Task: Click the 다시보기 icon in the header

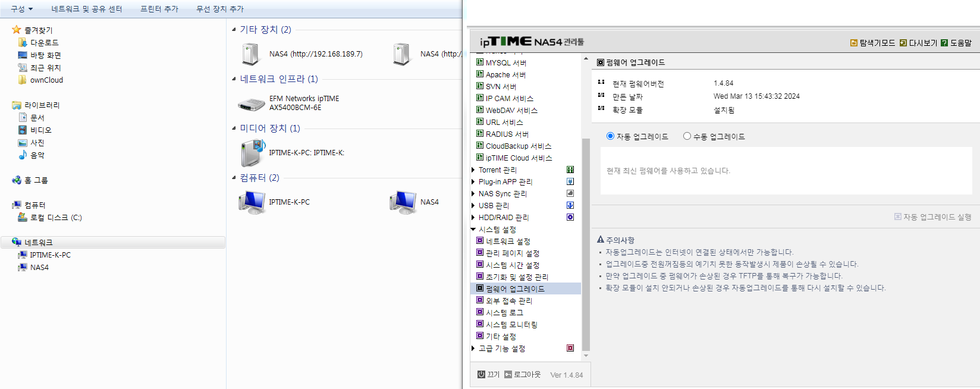Action: [903, 43]
